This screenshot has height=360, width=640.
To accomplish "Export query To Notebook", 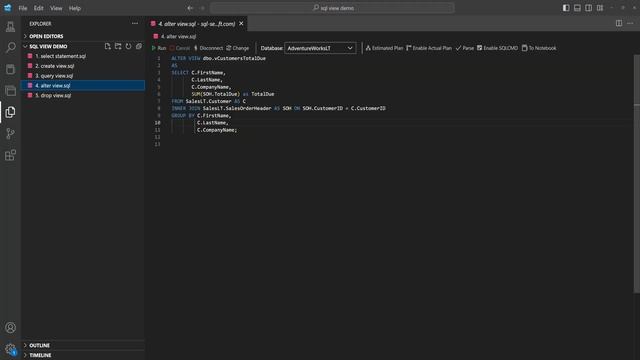I will pos(539,48).
